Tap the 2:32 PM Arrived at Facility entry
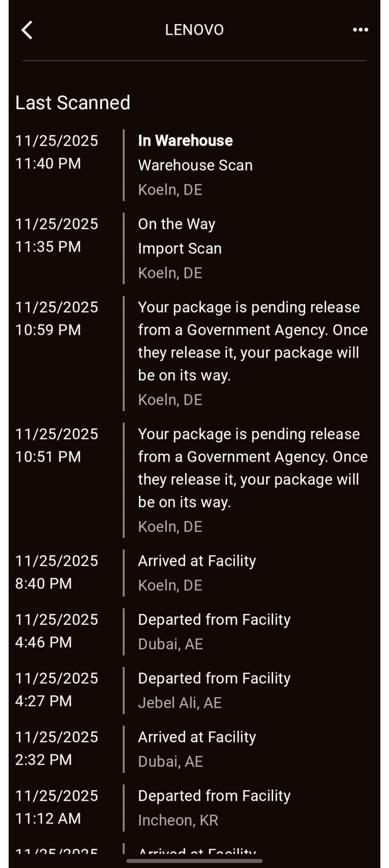 point(197,737)
